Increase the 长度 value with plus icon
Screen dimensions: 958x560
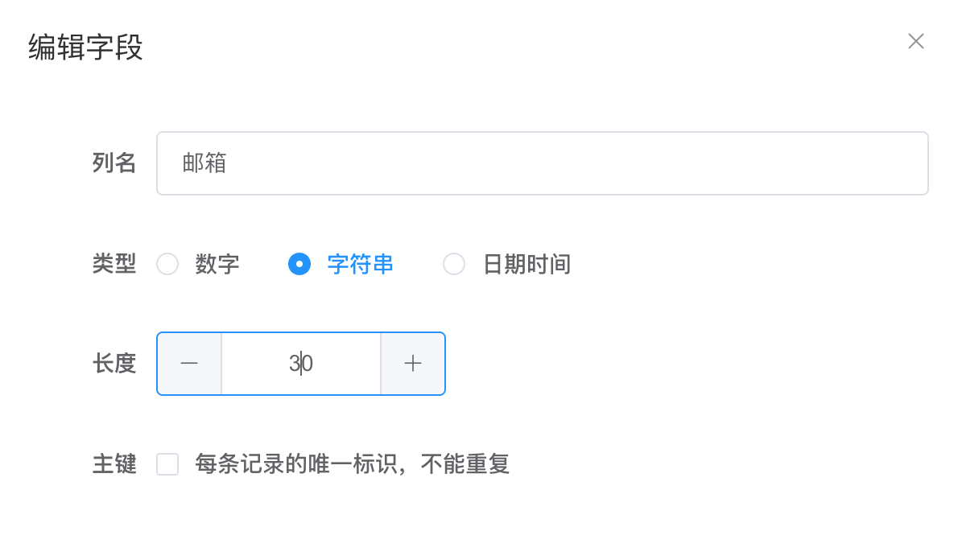pos(413,364)
